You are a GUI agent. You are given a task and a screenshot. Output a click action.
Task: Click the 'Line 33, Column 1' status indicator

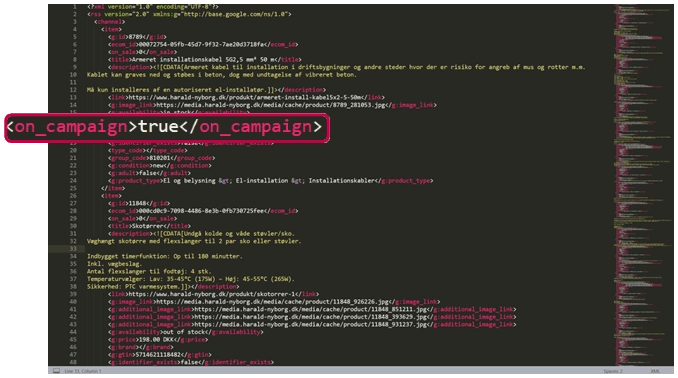click(83, 371)
